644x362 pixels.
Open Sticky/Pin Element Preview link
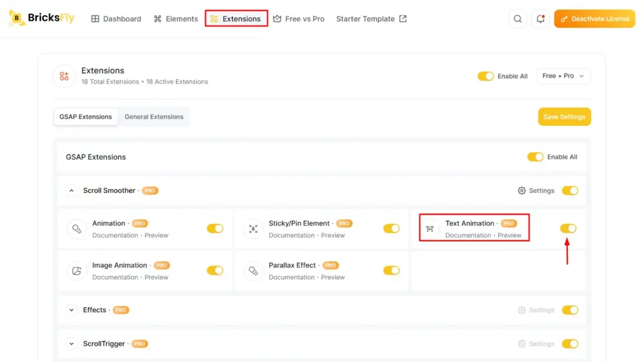[333, 235]
